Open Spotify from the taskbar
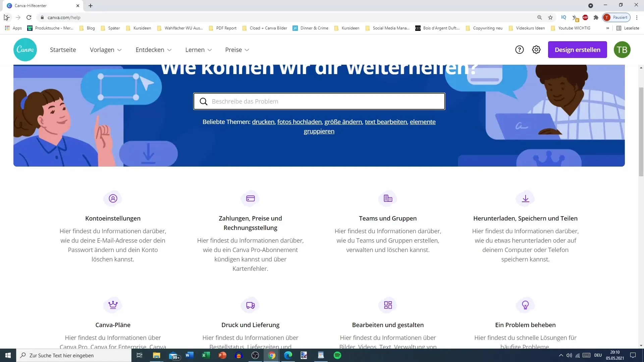The height and width of the screenshot is (362, 644). coord(337,355)
